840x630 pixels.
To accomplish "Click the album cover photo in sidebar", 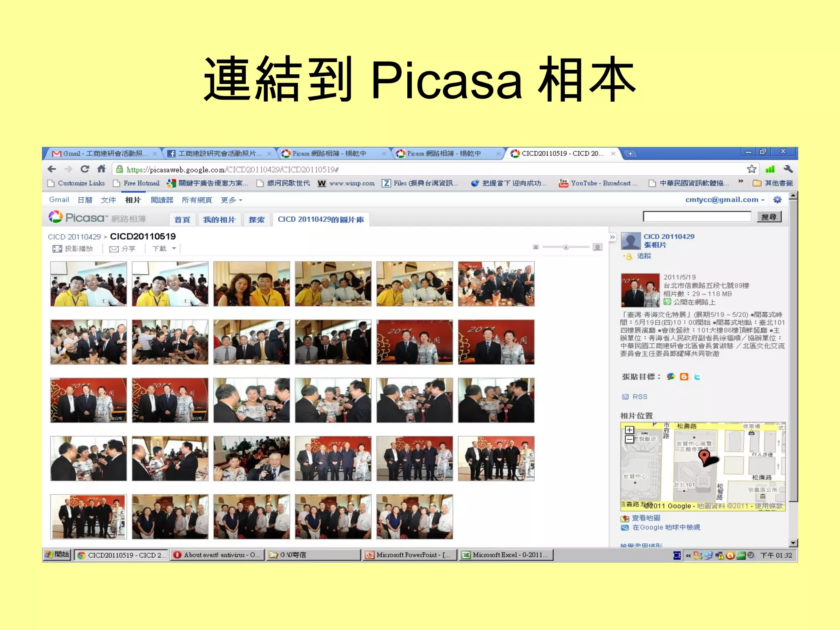I will (x=640, y=290).
